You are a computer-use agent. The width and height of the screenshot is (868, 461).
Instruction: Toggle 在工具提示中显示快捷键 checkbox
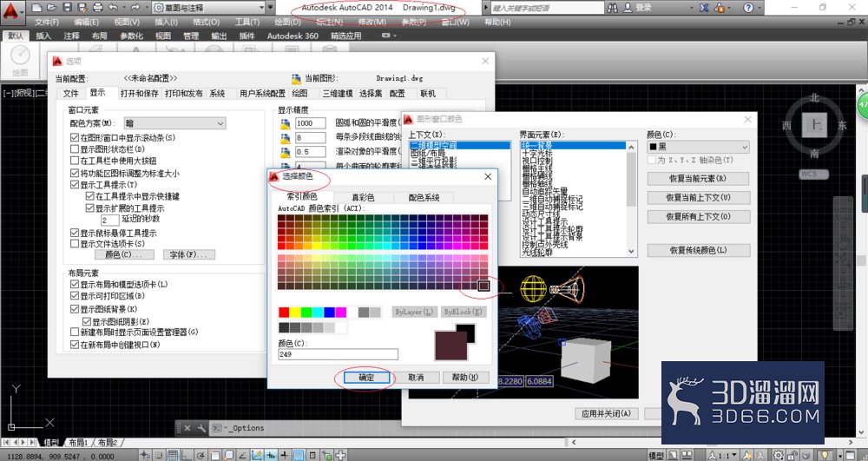89,196
